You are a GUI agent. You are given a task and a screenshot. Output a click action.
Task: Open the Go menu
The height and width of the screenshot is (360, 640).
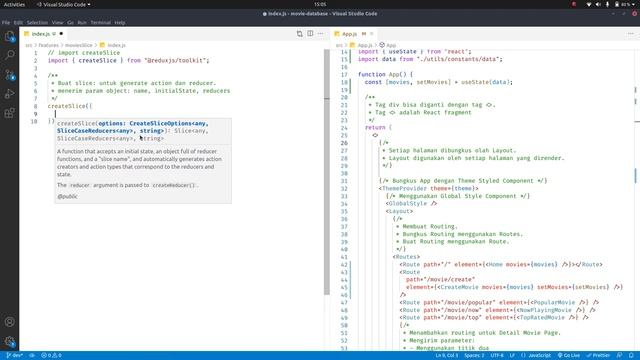tap(70, 22)
